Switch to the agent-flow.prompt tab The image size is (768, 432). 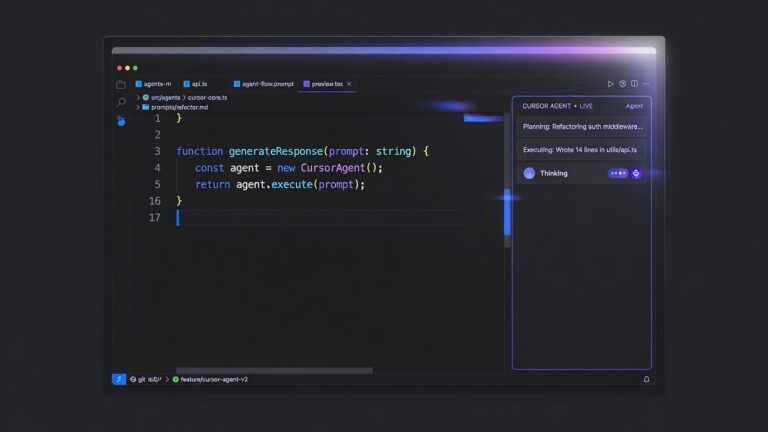tap(264, 84)
